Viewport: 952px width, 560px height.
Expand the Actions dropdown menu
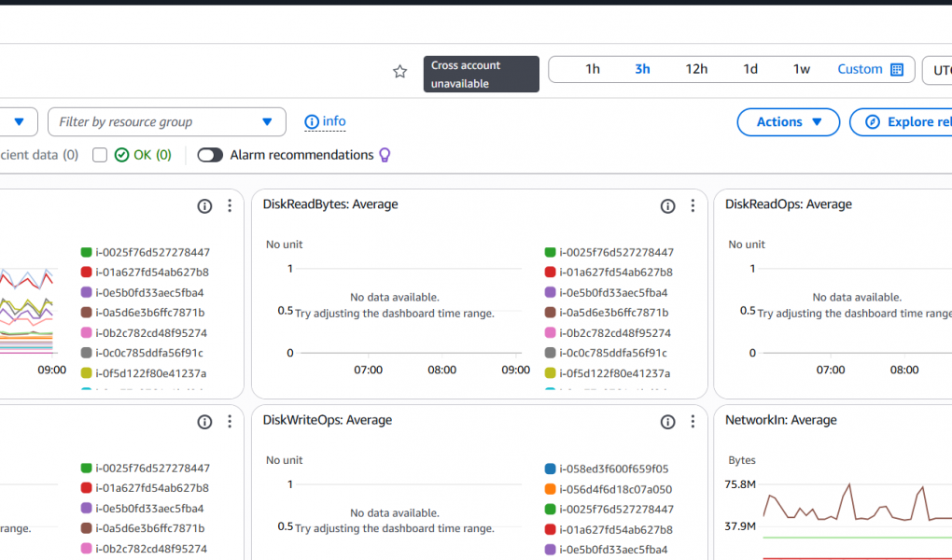(x=788, y=122)
